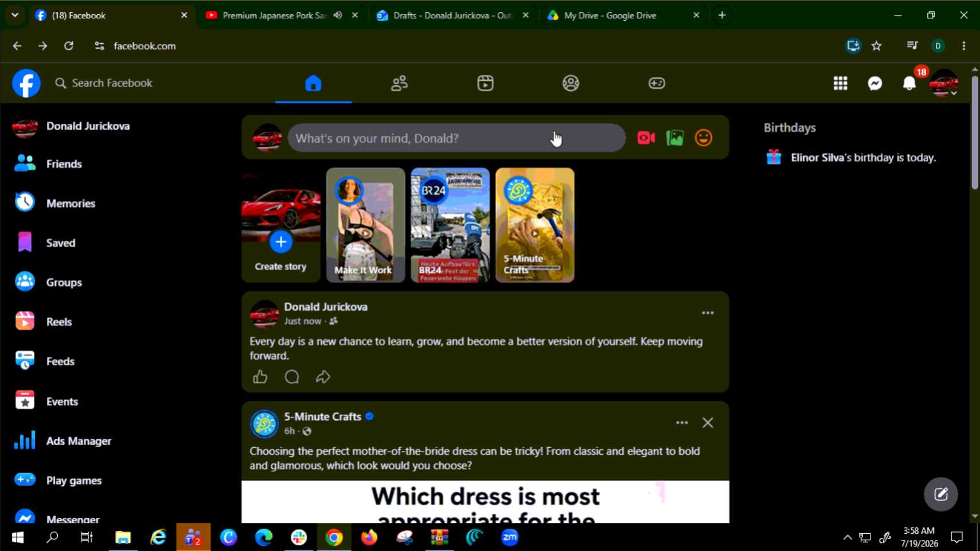
Task: Show hidden system tray icons
Action: (x=848, y=537)
